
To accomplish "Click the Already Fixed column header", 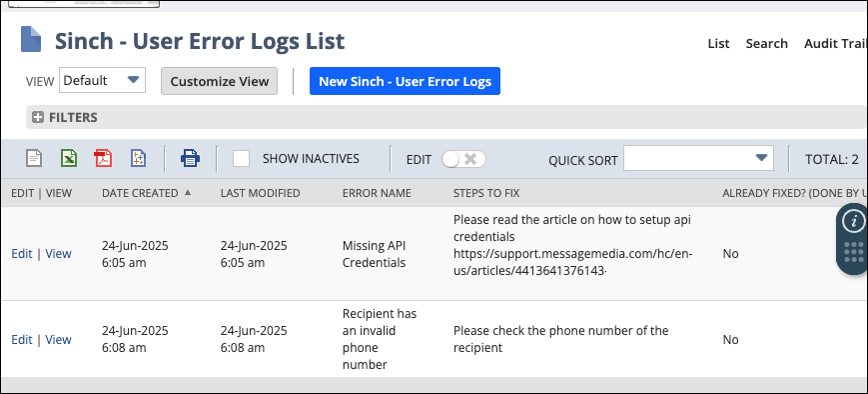I will [x=794, y=193].
